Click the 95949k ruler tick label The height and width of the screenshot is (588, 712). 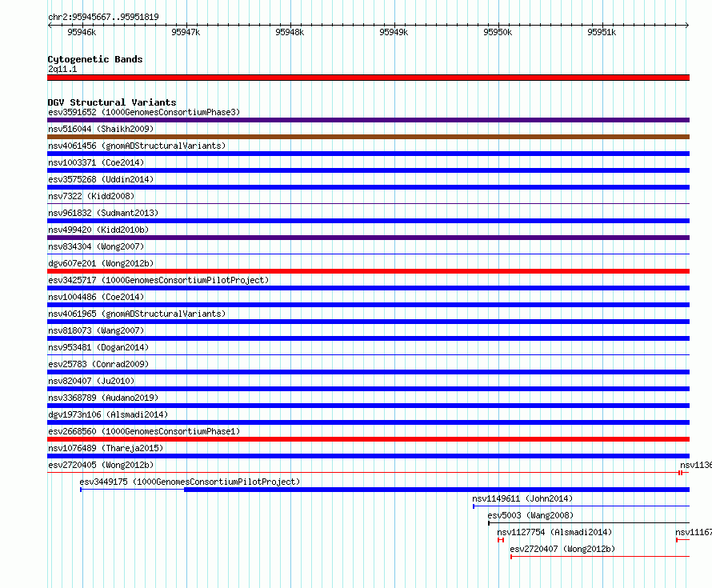[x=394, y=32]
